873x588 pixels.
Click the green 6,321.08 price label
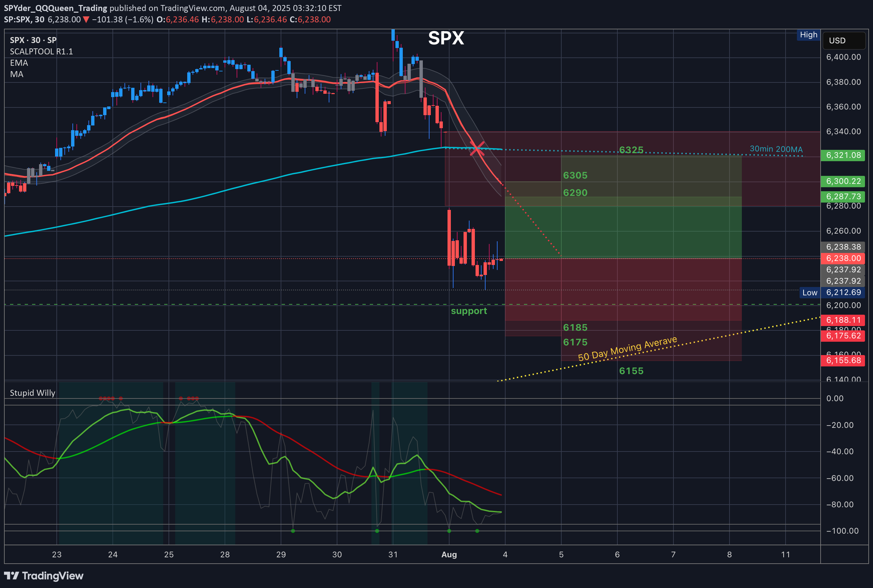click(x=843, y=155)
